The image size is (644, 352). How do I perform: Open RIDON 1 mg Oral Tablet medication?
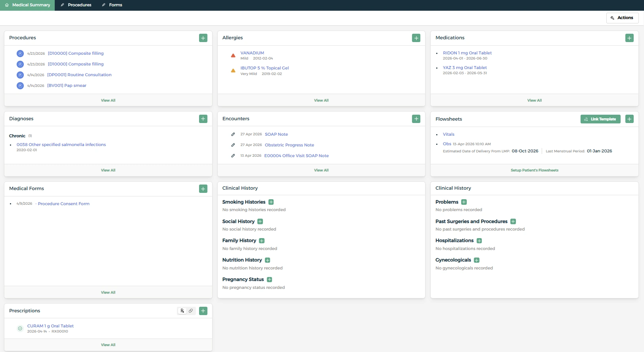[467, 53]
